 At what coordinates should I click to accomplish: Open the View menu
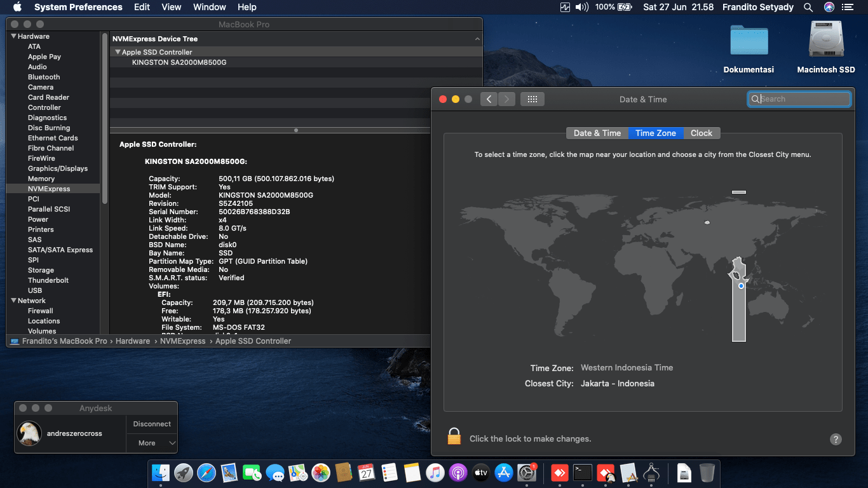172,7
